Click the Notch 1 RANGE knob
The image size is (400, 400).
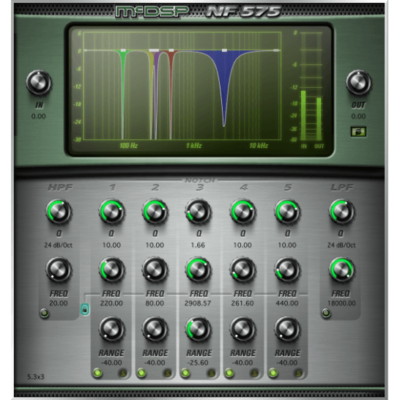(x=112, y=329)
